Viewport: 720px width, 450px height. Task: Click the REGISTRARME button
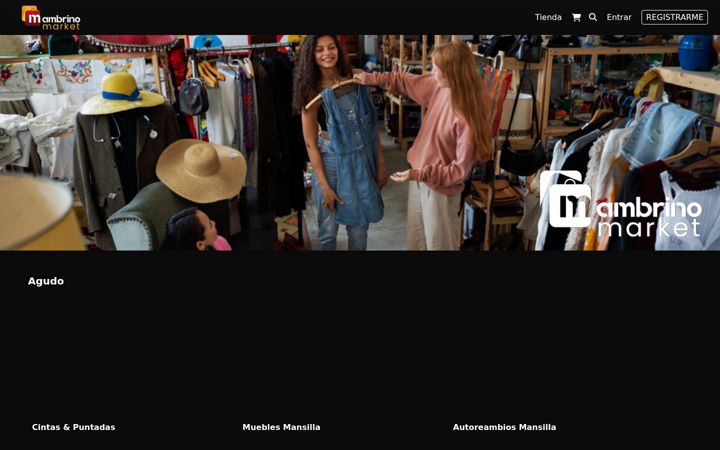[675, 17]
